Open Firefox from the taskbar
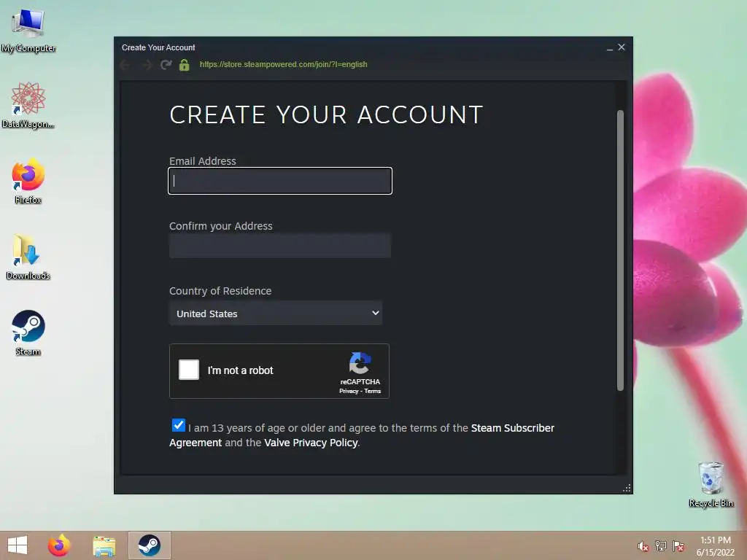This screenshot has width=747, height=560. point(59,545)
